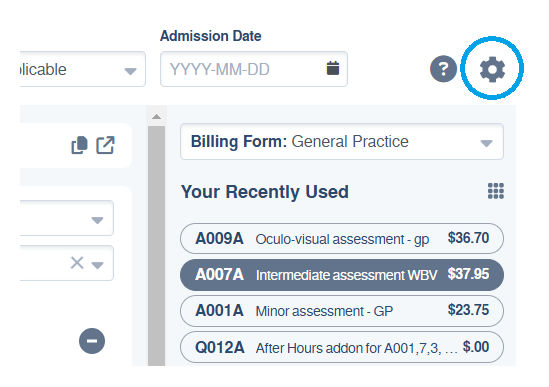Expand the empty dropdown above the X field

[67, 218]
